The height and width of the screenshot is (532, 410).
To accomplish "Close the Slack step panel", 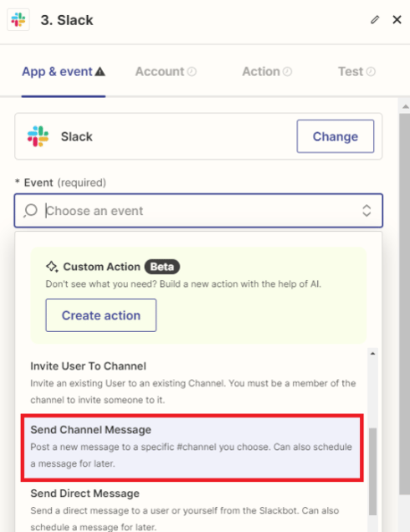I will (397, 20).
